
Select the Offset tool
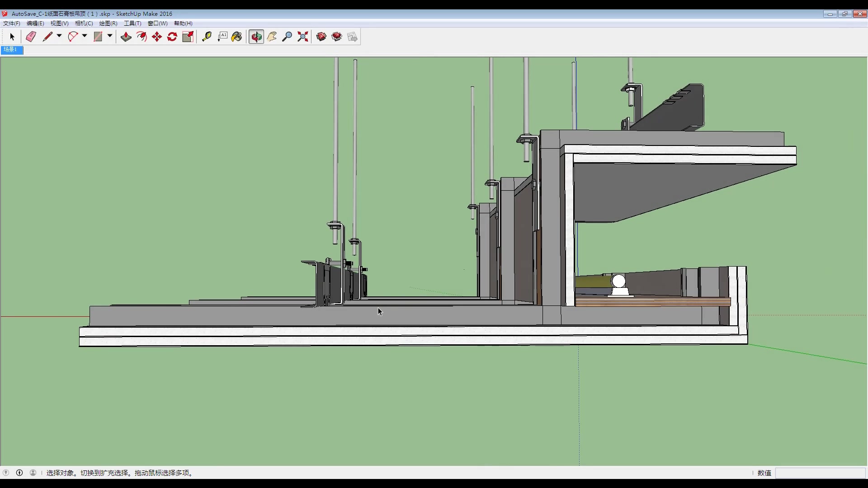click(142, 37)
